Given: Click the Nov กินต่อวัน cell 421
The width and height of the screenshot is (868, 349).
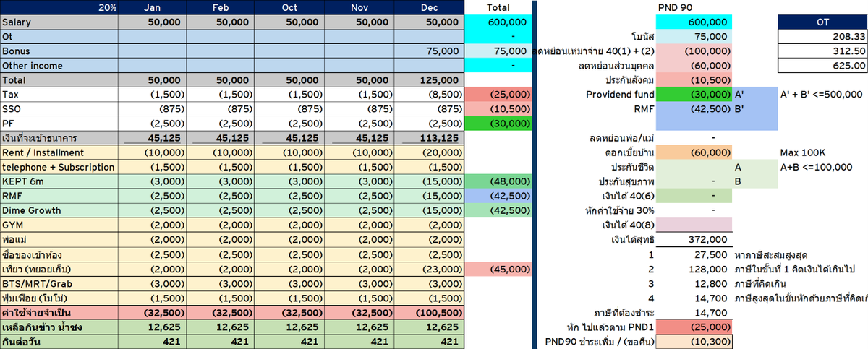Looking at the screenshot, I should (360, 341).
